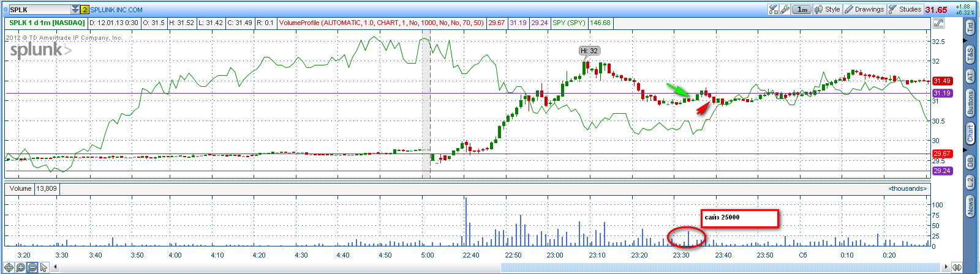Click the SPLK symbol input field
980x274 pixels.
(39, 10)
